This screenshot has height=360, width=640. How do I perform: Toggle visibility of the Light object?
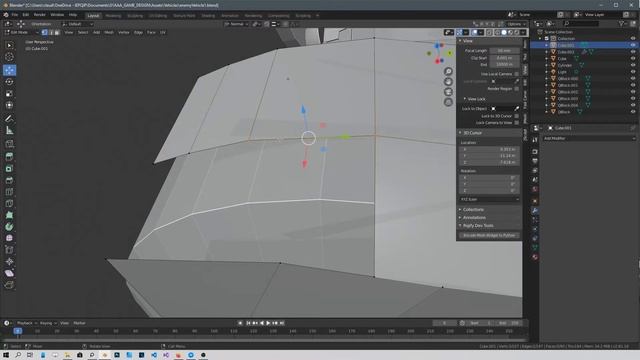pyautogui.click(x=633, y=72)
